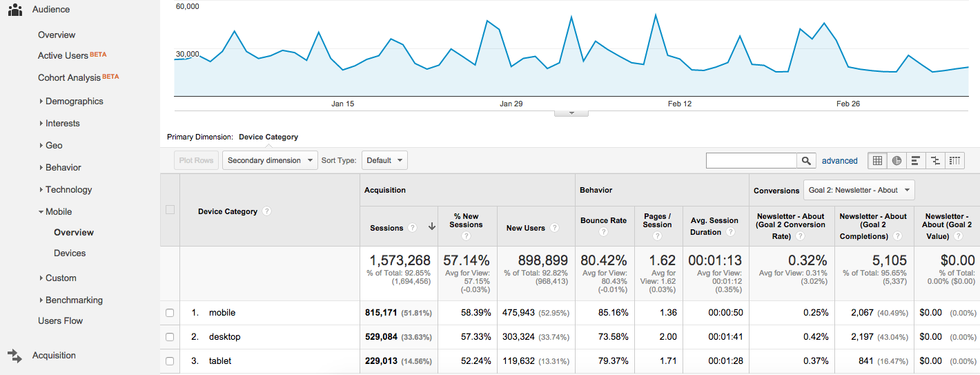Open the Sort Type Default dropdown
The width and height of the screenshot is (980, 375).
tap(384, 160)
